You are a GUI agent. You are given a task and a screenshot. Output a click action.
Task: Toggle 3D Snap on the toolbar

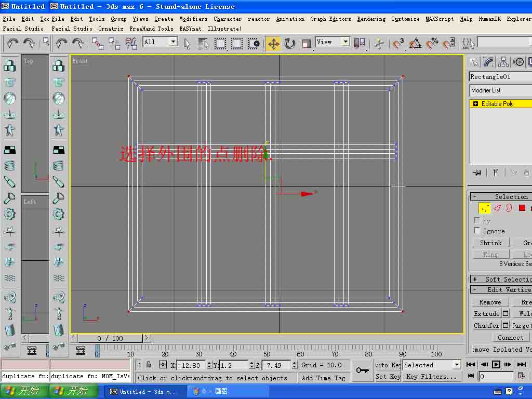click(x=397, y=44)
